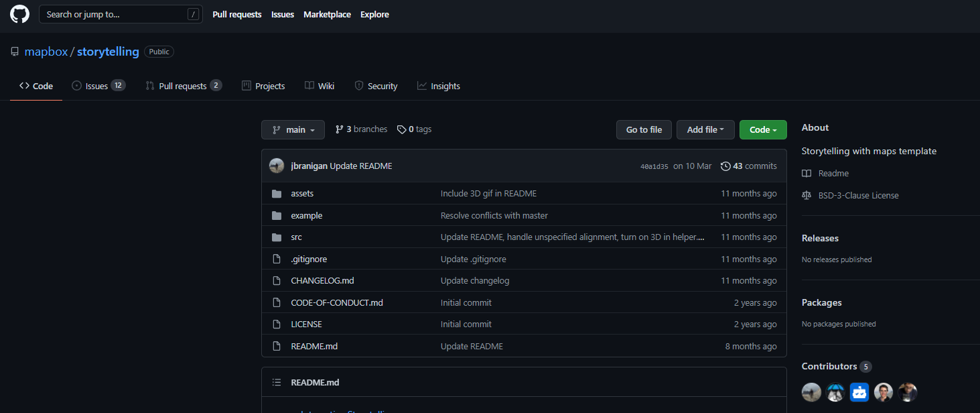Open the assets folder name

pyautogui.click(x=302, y=194)
